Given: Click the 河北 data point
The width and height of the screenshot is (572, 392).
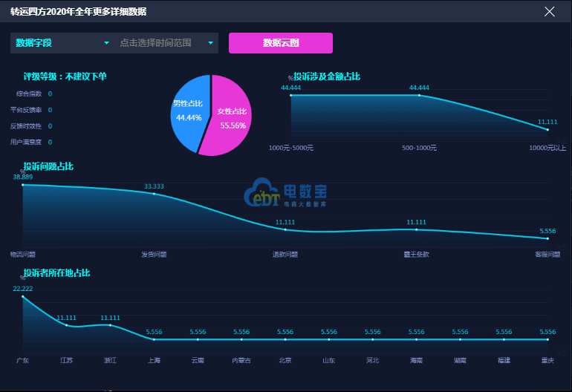Looking at the screenshot, I should click(372, 339).
